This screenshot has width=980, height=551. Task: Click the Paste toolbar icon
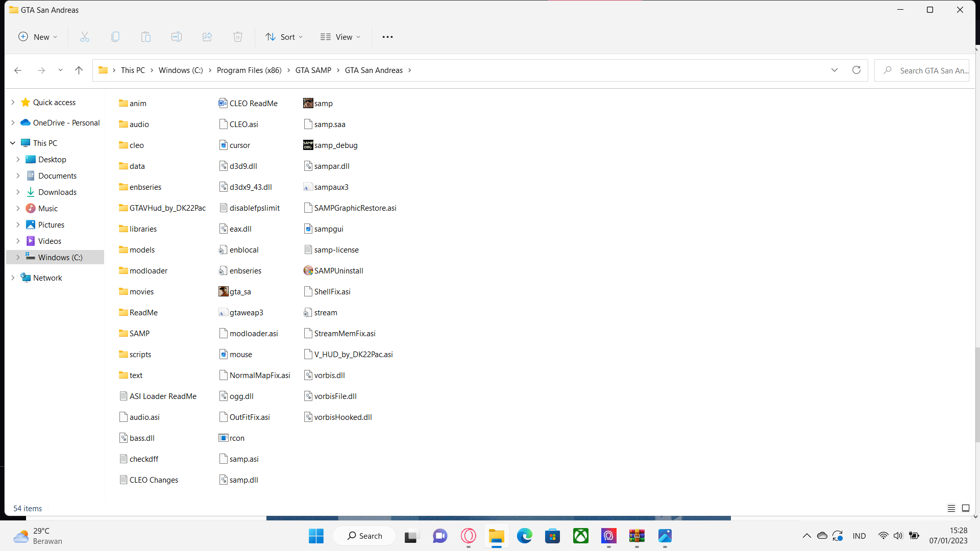point(146,37)
